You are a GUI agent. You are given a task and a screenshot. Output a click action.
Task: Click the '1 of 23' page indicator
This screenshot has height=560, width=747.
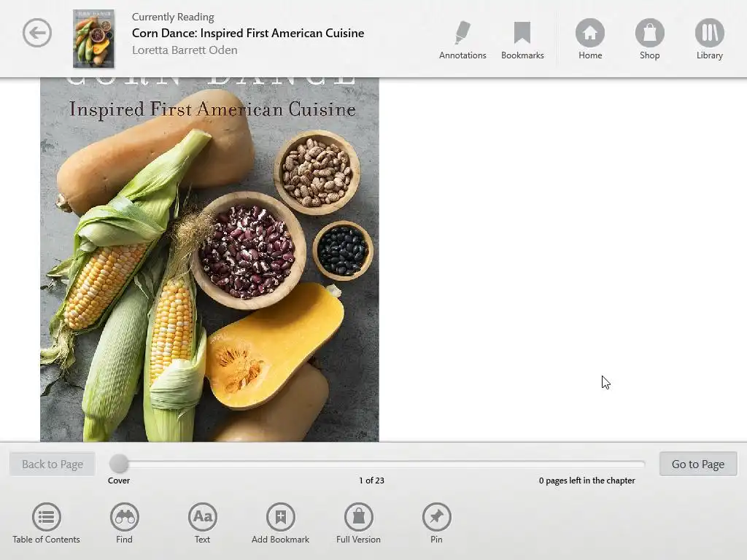[371, 481]
